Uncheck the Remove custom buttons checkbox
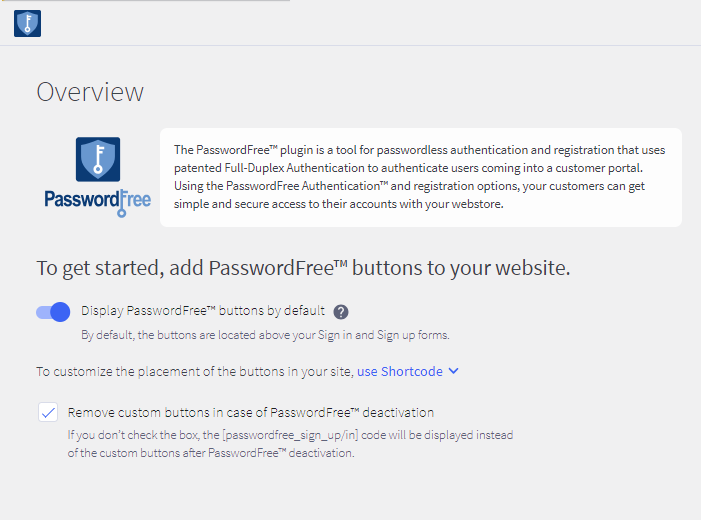Image resolution: width=701 pixels, height=520 pixels. point(47,412)
